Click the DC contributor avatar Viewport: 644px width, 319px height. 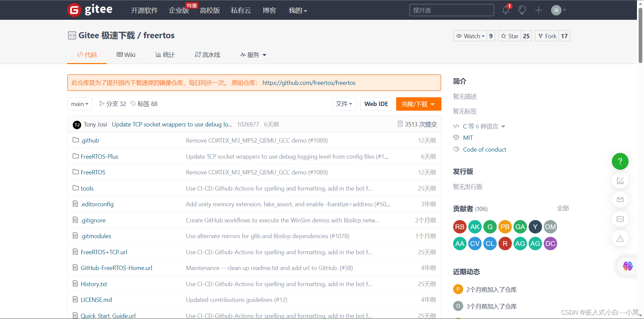pyautogui.click(x=550, y=244)
